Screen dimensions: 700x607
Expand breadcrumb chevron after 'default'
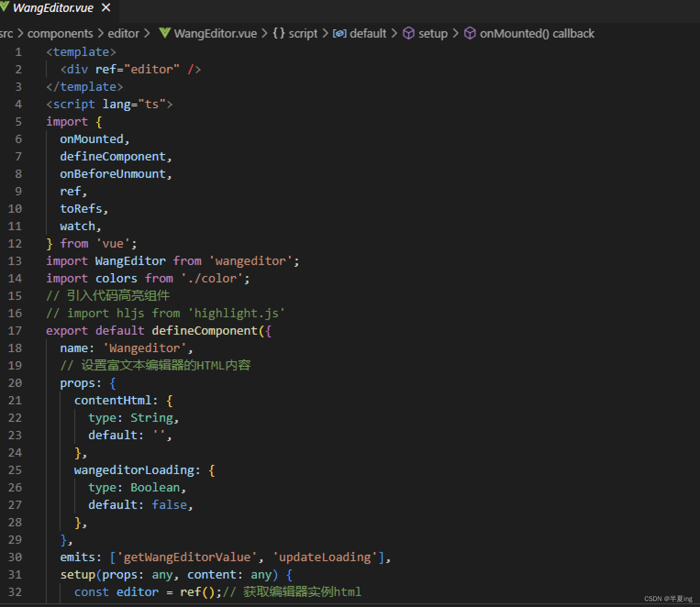pyautogui.click(x=394, y=33)
